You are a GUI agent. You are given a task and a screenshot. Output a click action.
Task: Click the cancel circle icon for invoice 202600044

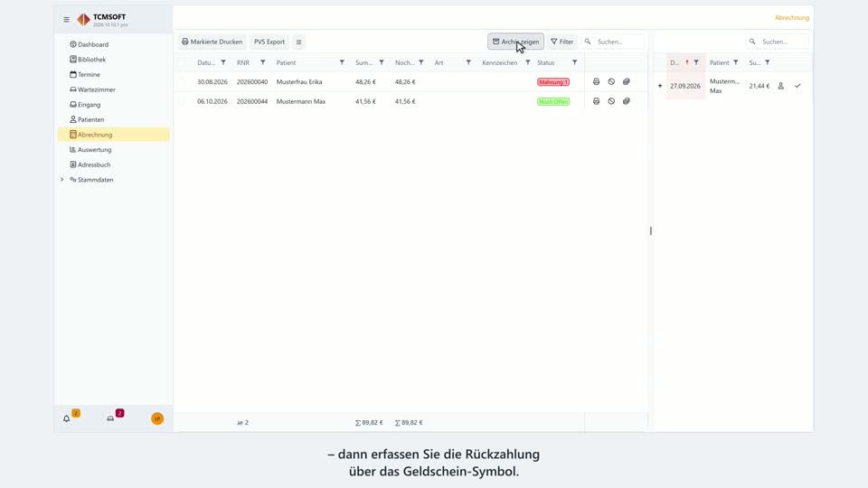tap(611, 101)
